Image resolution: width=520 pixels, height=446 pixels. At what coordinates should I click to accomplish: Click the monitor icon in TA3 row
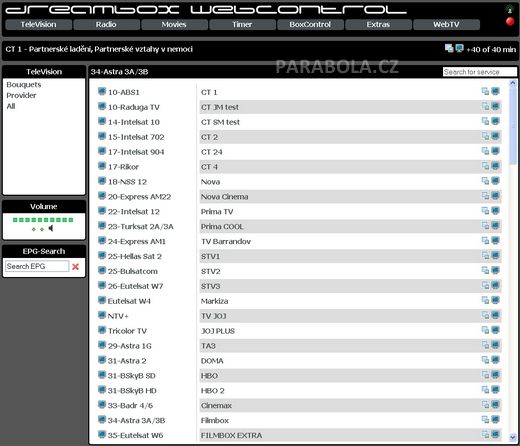[x=495, y=345]
